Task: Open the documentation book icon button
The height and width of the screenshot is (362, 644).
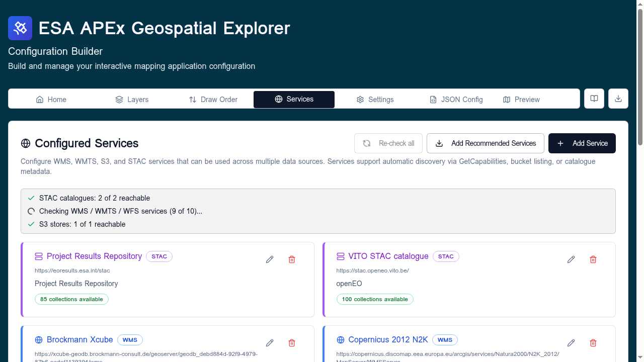Action: [x=594, y=99]
